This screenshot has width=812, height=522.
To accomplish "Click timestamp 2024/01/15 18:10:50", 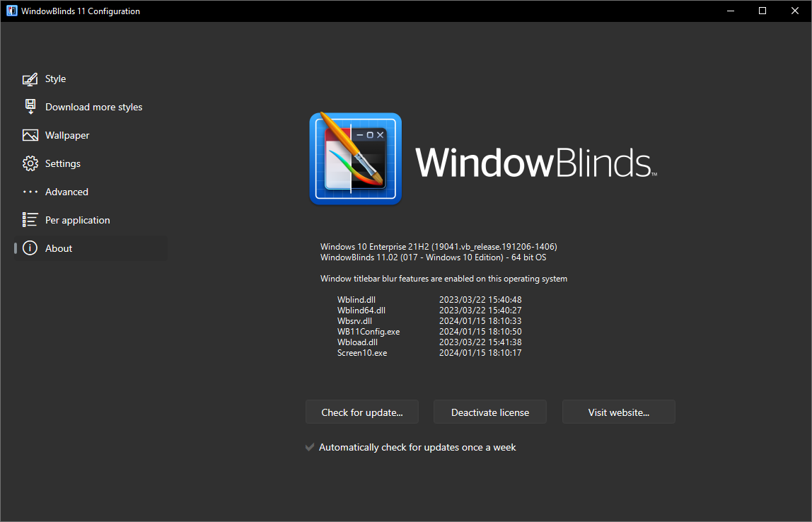I will click(480, 332).
